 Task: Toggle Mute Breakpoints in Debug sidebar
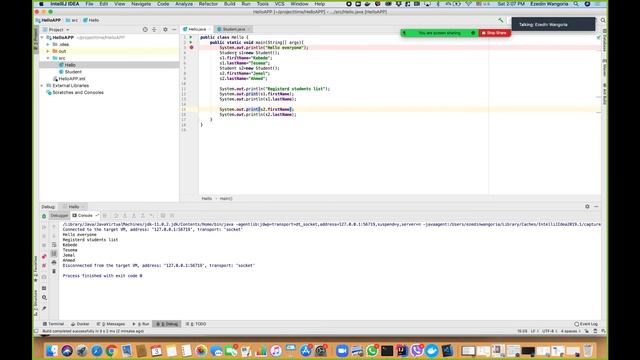[44, 266]
